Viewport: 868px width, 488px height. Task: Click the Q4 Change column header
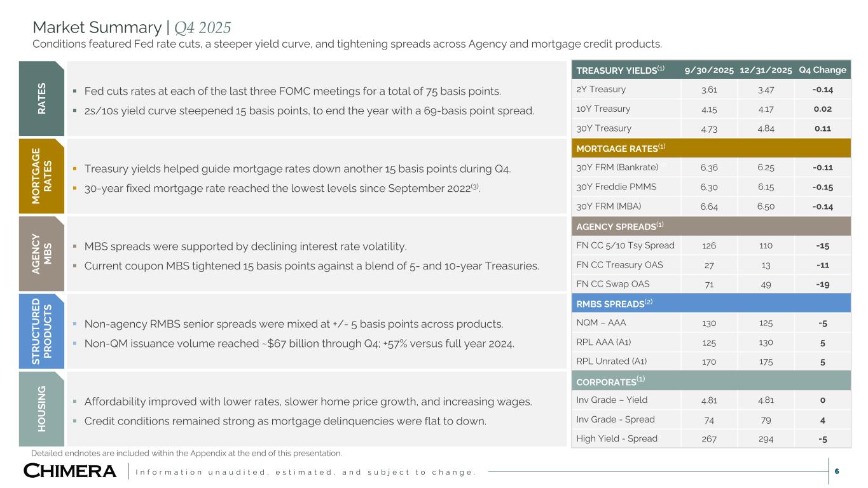822,70
